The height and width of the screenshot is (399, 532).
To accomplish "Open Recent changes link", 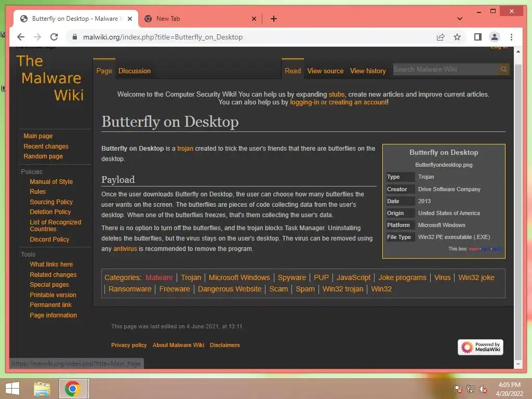I will pos(46,146).
